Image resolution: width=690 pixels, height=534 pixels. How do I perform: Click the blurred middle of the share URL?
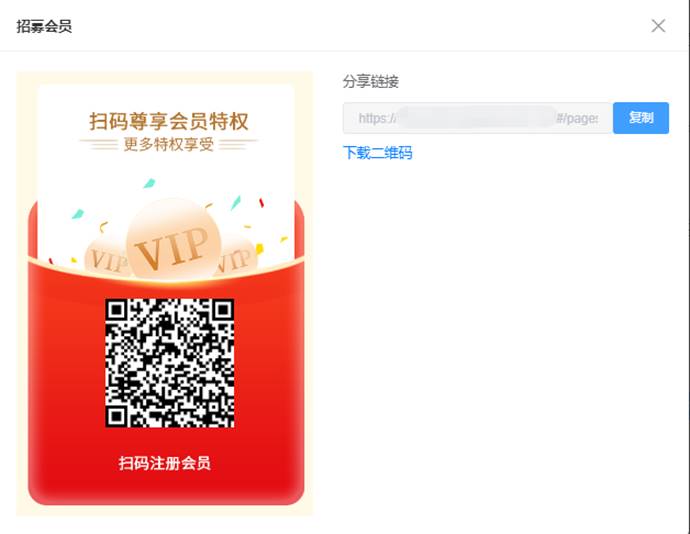[477, 117]
